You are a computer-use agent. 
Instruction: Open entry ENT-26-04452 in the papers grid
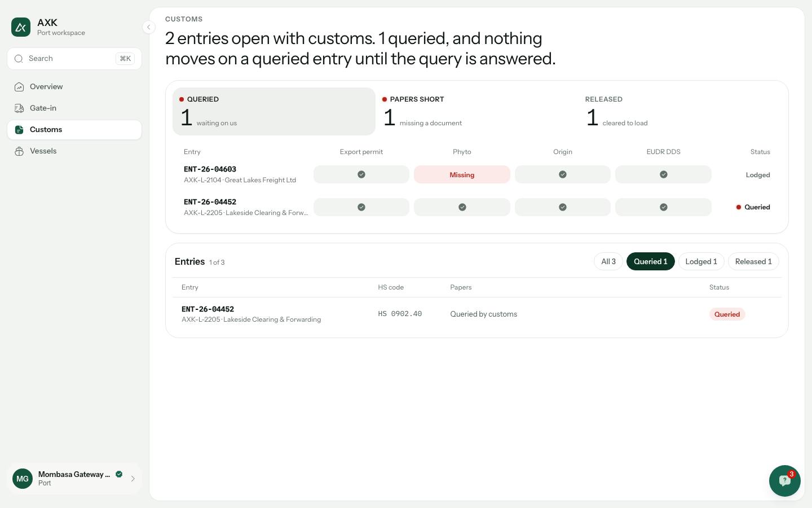tap(210, 202)
